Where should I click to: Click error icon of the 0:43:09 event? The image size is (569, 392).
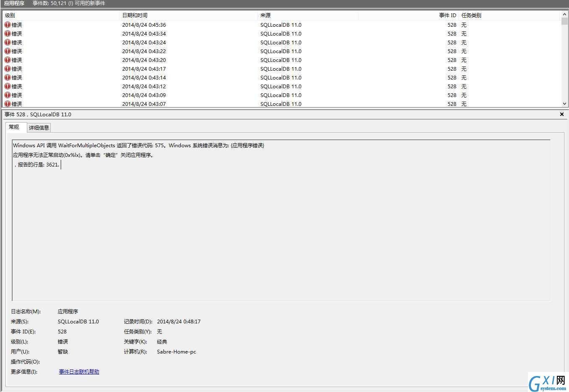point(8,95)
